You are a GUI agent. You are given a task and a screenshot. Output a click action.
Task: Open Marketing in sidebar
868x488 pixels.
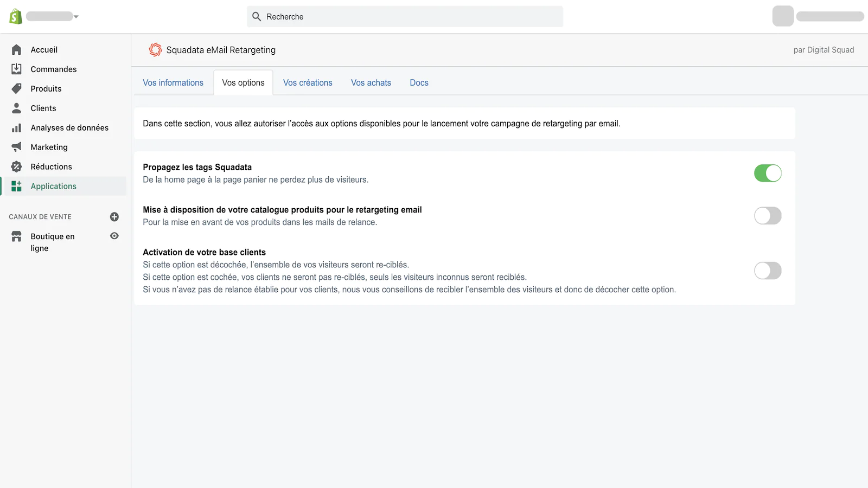49,147
